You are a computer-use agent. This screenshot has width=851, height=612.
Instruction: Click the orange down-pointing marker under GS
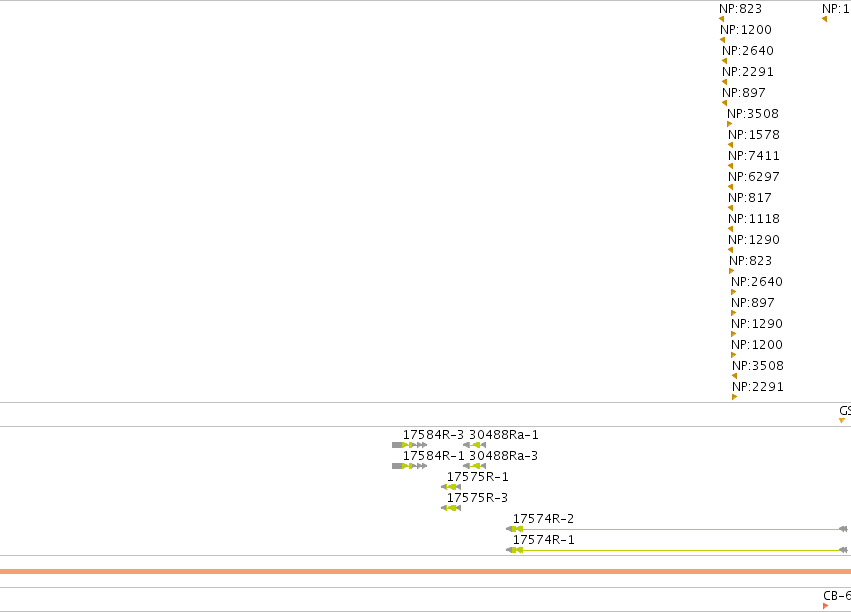[x=842, y=420]
